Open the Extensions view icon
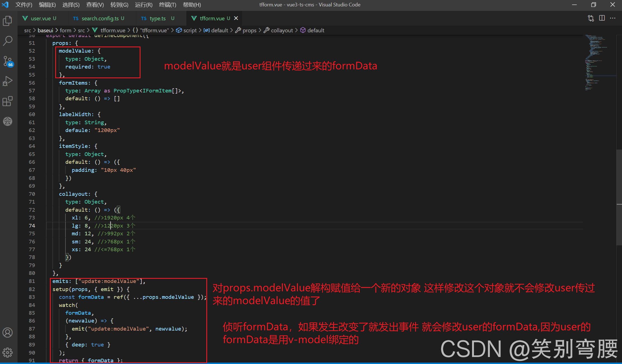 (8, 101)
